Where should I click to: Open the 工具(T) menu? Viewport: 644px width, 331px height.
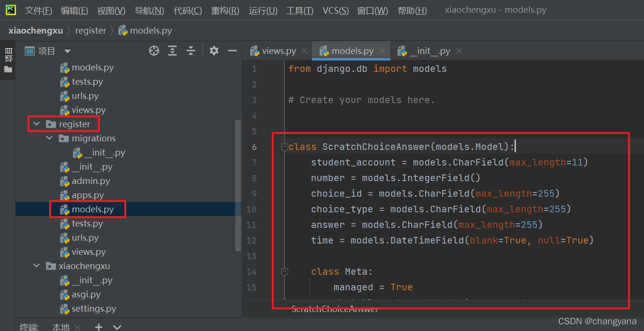[300, 10]
